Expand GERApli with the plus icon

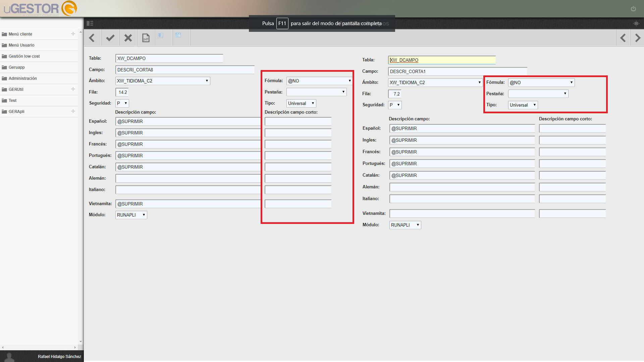73,111
